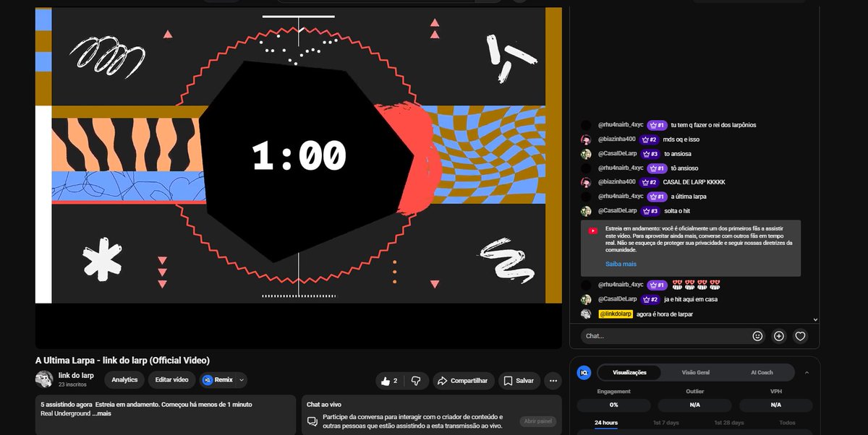Click video title 'A Ultima Larpa - link do larp'
The height and width of the screenshot is (435, 868).
point(123,360)
